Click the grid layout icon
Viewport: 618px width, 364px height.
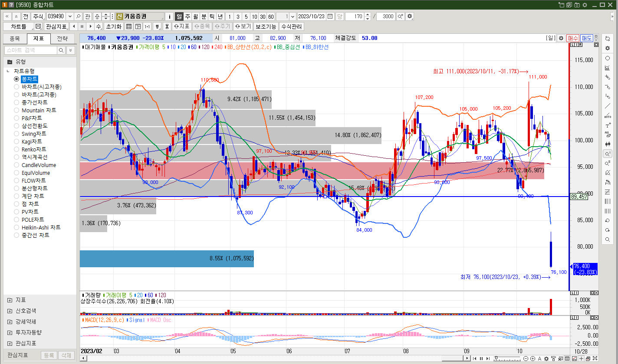coord(129,26)
